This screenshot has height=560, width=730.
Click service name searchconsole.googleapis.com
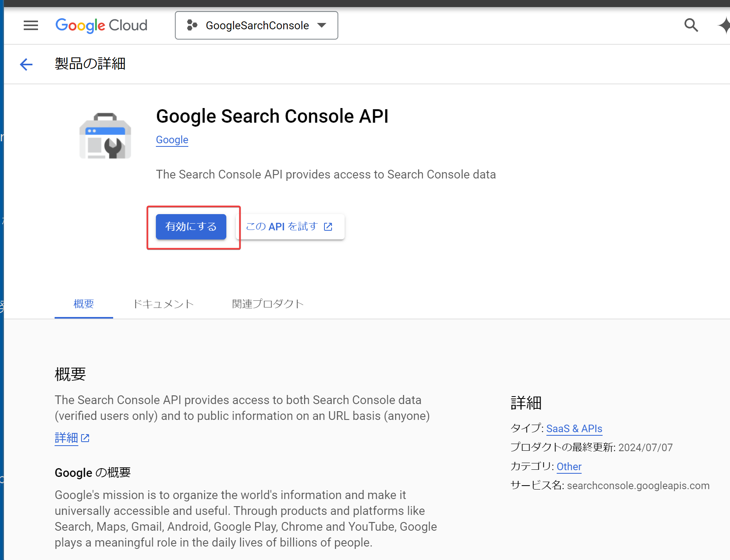tap(638, 486)
